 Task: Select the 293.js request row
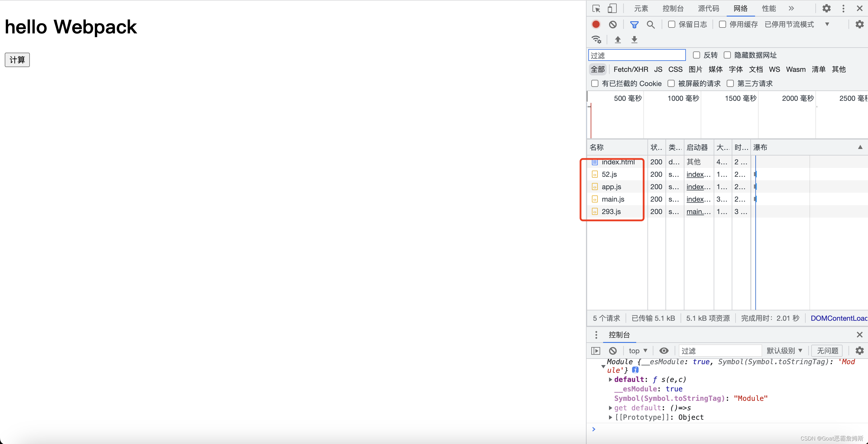[727, 212]
